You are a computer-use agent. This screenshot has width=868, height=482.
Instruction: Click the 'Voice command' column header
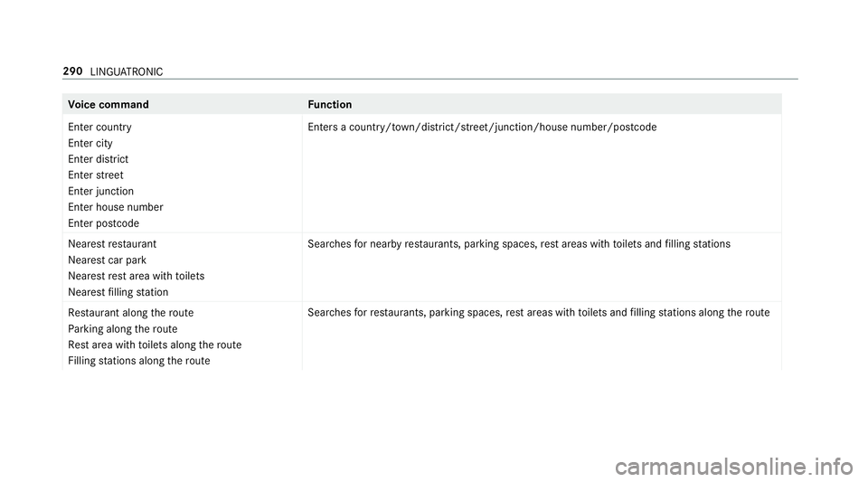pos(108,105)
